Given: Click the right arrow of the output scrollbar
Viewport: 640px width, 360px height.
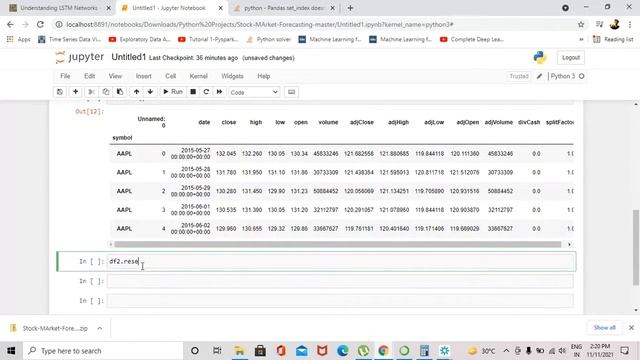Looking at the screenshot, I should click(x=569, y=244).
